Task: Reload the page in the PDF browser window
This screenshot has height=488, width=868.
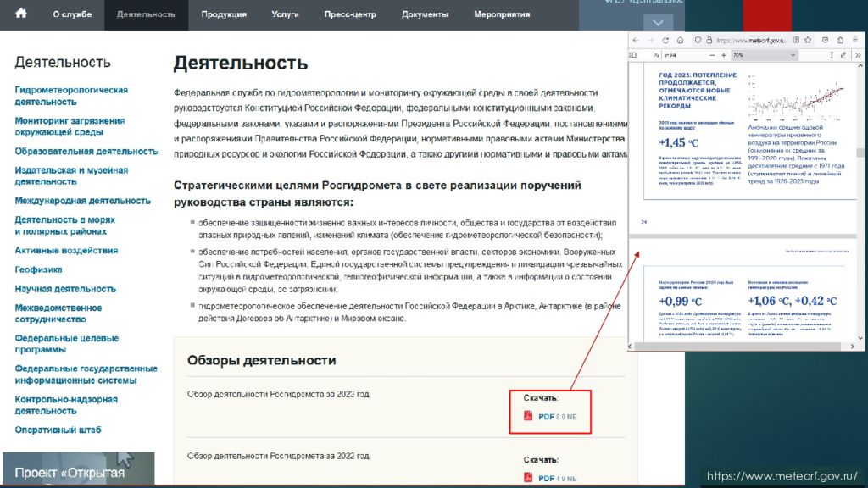Action: tap(665, 41)
